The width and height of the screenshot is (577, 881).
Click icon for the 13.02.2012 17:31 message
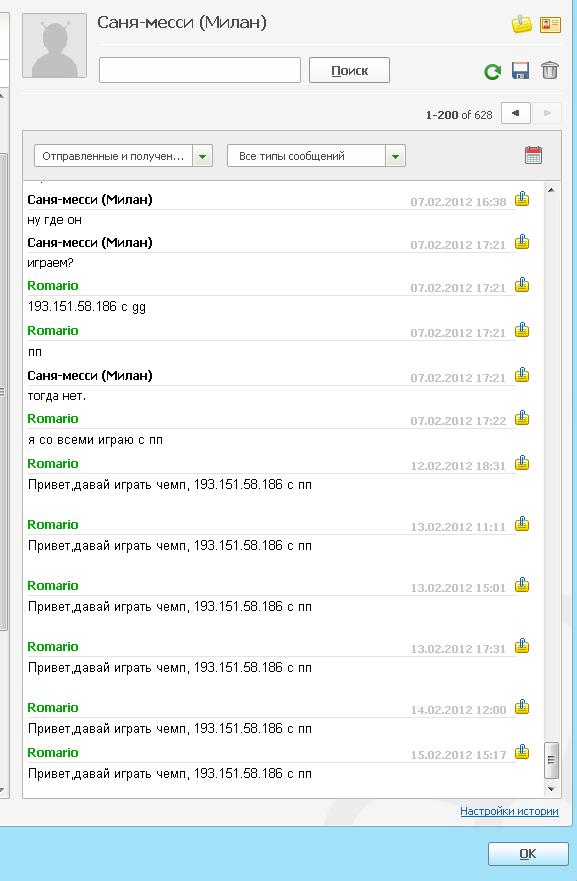pyautogui.click(x=522, y=646)
